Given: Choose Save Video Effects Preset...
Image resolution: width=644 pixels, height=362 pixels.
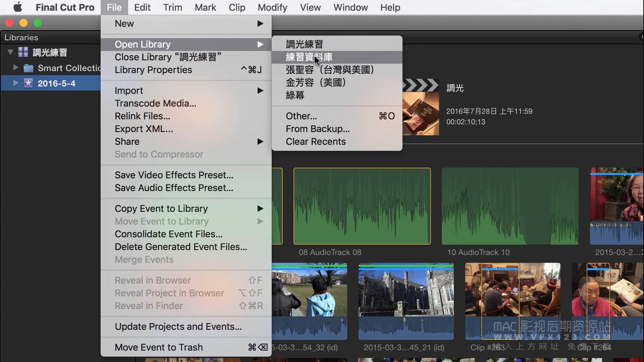Looking at the screenshot, I should click(x=186, y=175).
